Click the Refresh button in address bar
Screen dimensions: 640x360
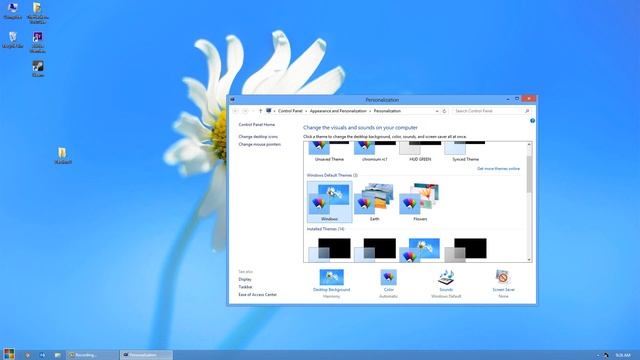point(444,111)
